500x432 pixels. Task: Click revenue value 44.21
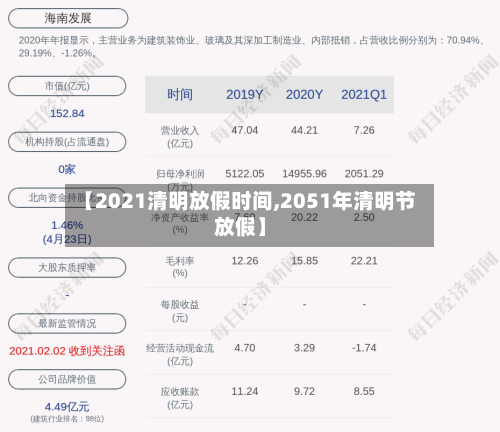[x=304, y=130]
